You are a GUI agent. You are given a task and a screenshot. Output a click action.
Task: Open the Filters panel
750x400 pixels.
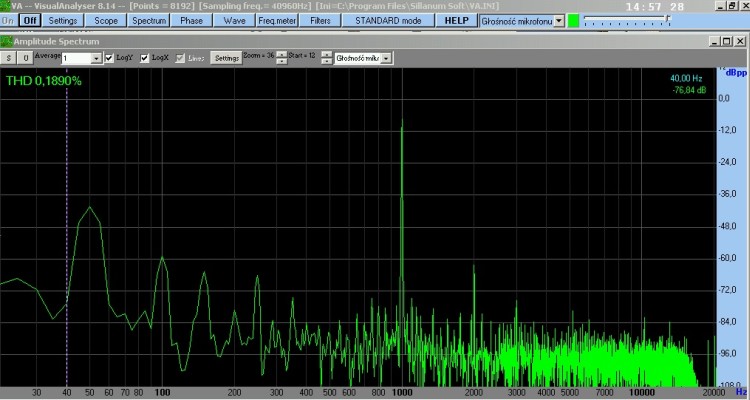(320, 21)
